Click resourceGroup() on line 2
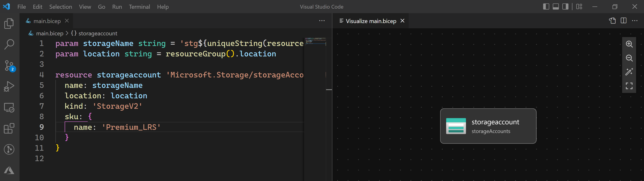 point(200,54)
